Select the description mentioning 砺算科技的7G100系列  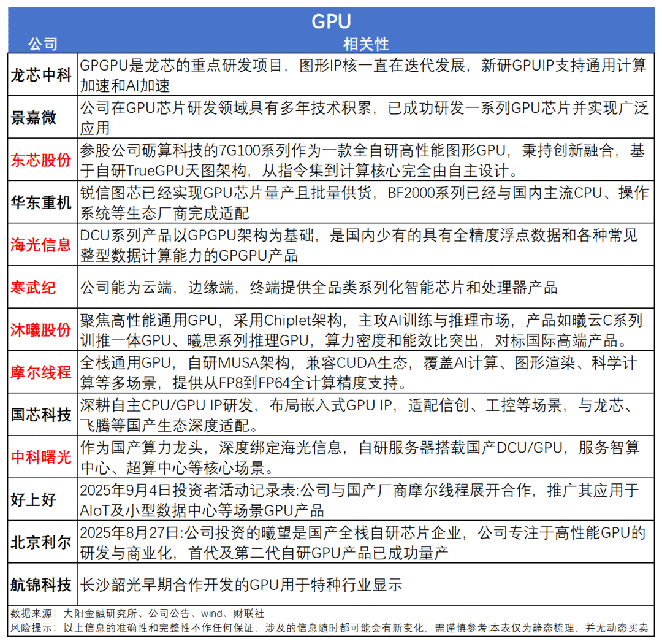coord(365,159)
